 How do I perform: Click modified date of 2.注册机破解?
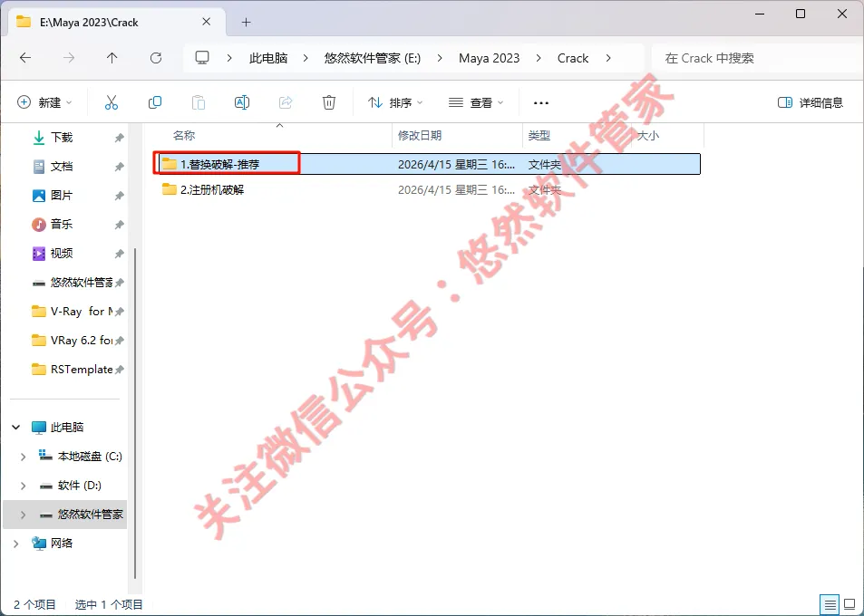(456, 190)
